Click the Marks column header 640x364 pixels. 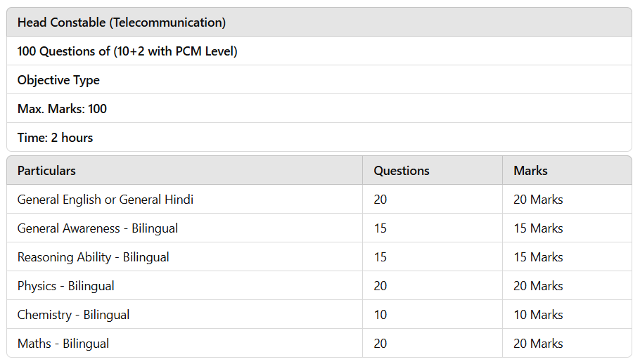point(567,170)
